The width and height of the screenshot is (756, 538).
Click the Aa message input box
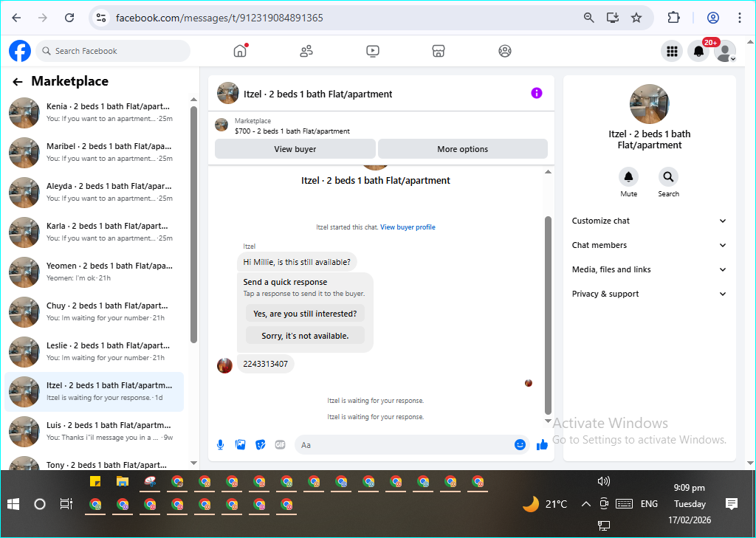[x=405, y=444]
